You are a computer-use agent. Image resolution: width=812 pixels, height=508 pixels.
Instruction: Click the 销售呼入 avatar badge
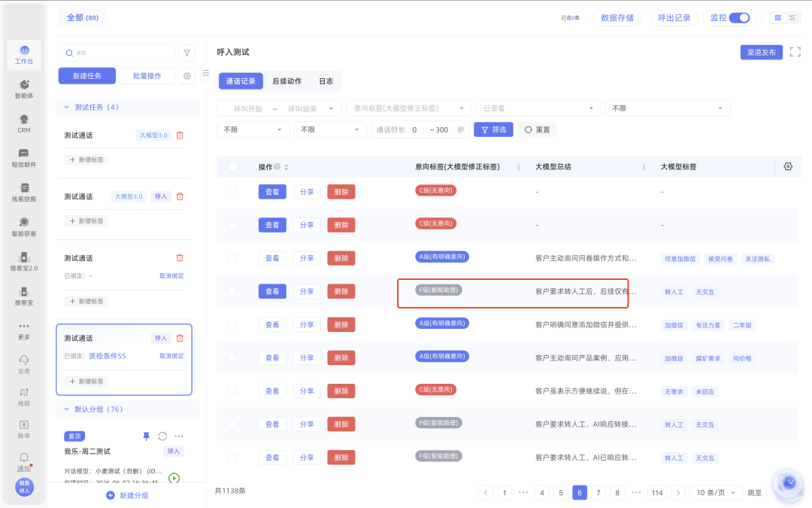pos(24,487)
